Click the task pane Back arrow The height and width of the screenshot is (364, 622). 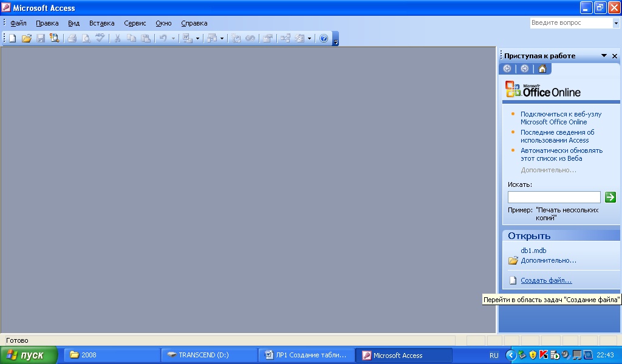507,69
